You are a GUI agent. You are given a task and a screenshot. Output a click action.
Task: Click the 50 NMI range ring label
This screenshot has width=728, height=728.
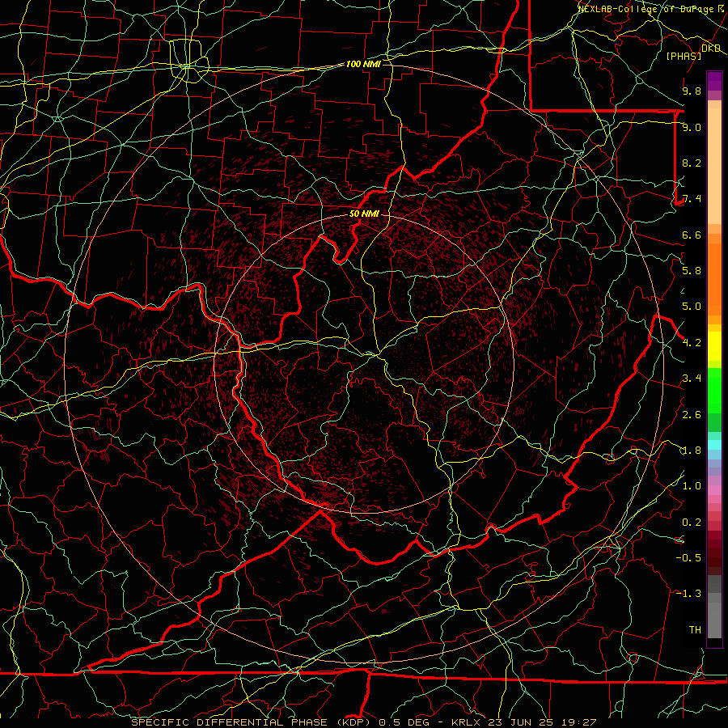(x=364, y=214)
